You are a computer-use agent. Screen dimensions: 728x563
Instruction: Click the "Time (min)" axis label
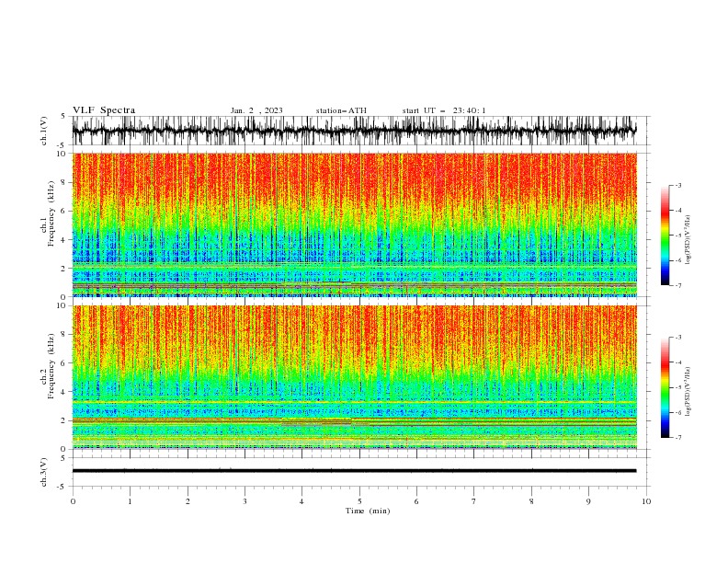368,511
